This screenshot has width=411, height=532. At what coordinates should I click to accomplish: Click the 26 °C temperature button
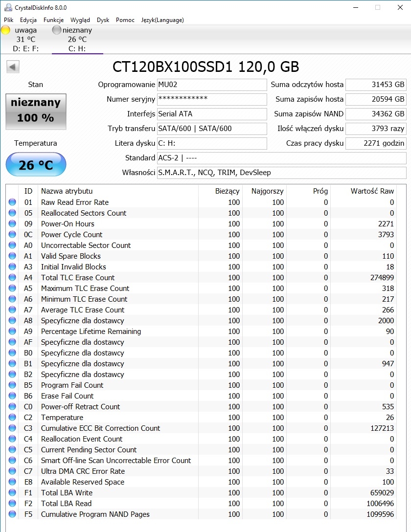click(36, 165)
